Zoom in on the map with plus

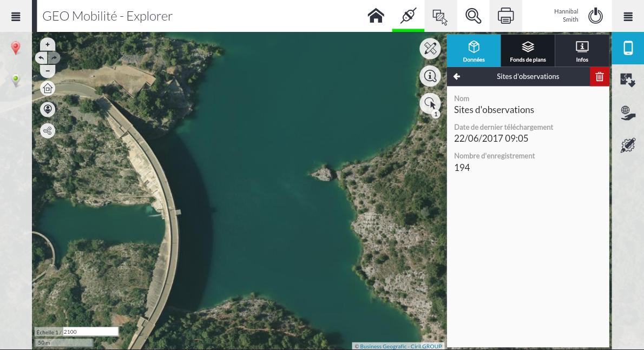click(x=48, y=44)
